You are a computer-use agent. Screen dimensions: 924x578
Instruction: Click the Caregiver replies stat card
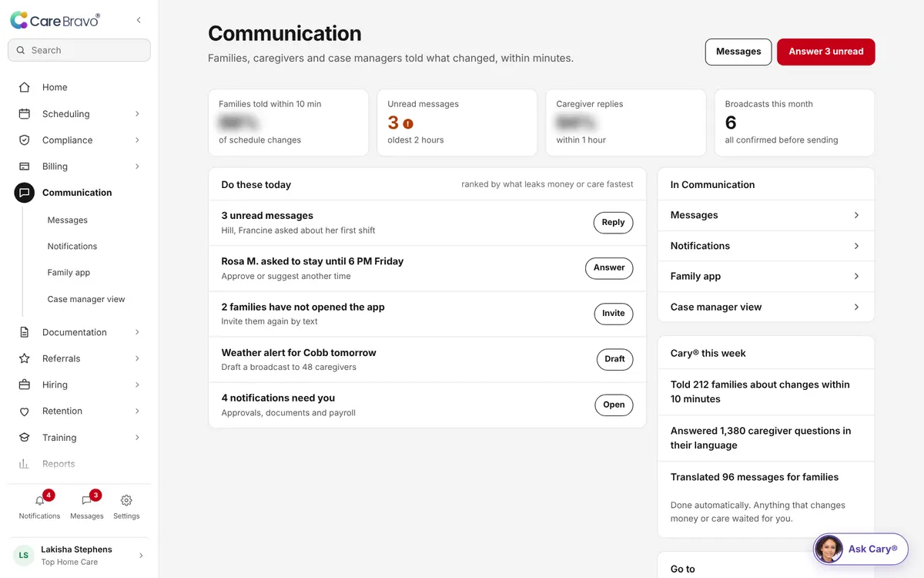(x=626, y=123)
